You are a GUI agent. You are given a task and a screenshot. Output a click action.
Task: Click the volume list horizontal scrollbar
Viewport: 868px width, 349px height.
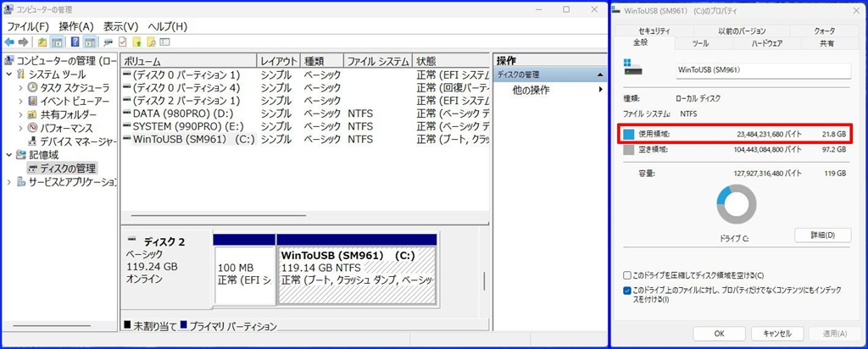(x=218, y=216)
